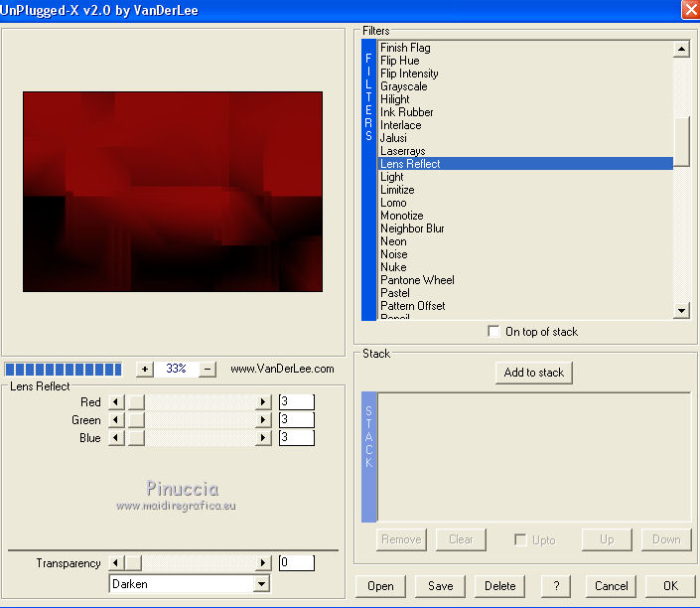The height and width of the screenshot is (608, 700).
Task: Select the Noise filter
Action: (525, 254)
